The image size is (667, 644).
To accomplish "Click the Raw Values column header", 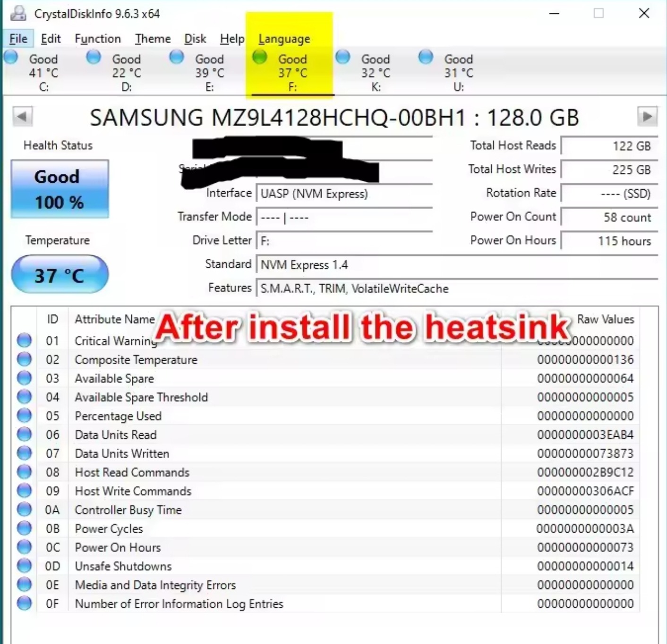I will (x=605, y=319).
